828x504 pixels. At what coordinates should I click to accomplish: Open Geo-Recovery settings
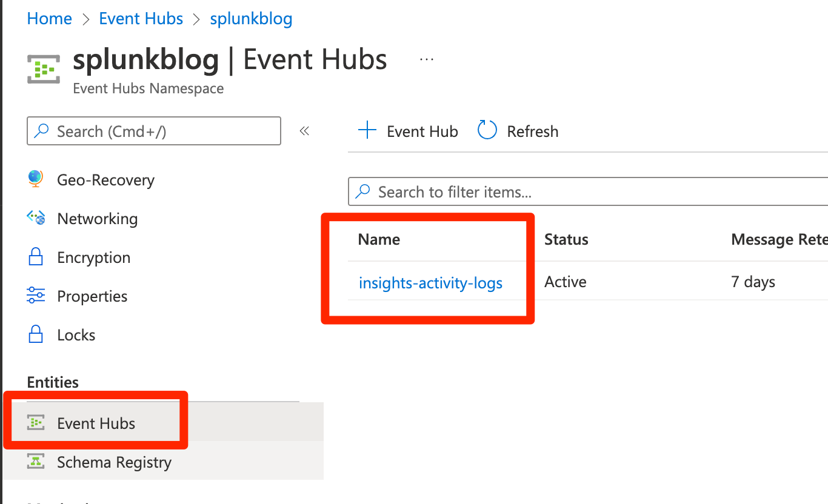click(105, 180)
